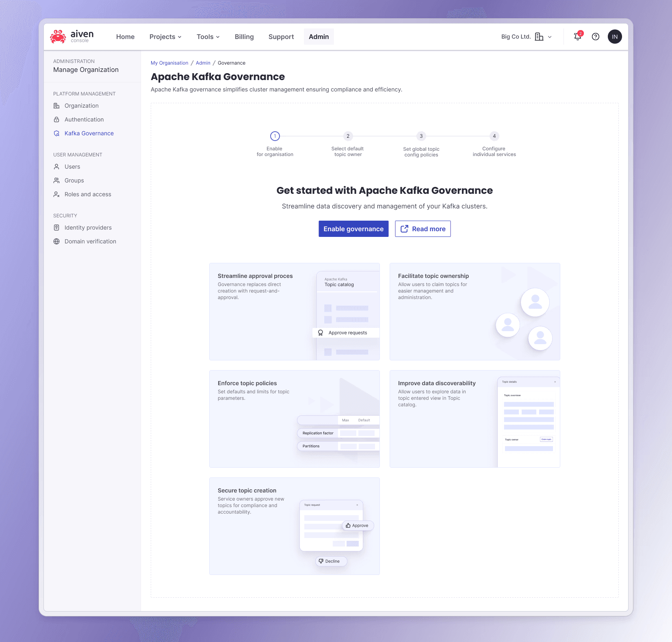Click the Facilitate topic ownership card

pos(475,312)
